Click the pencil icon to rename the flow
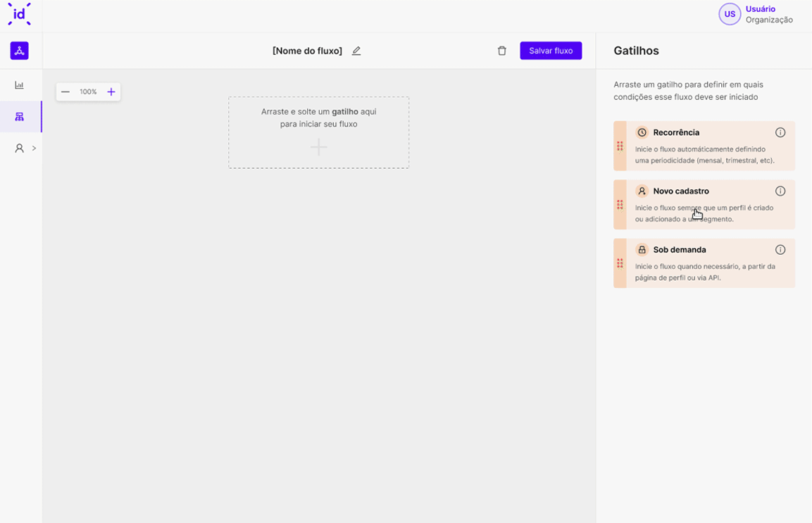 [x=356, y=51]
